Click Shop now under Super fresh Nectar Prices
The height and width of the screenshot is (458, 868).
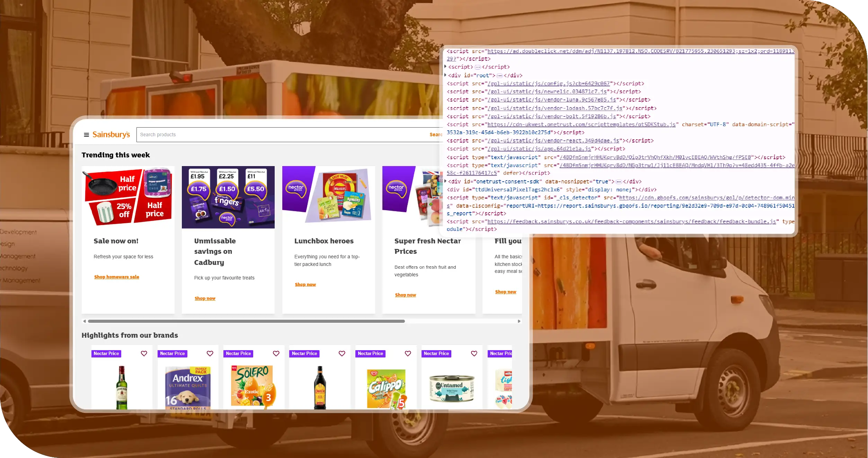coord(406,295)
